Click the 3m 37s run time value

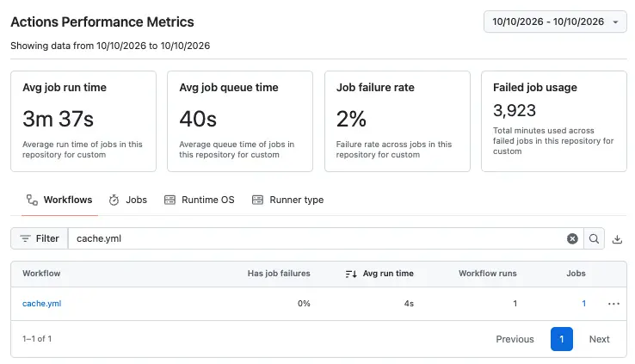coord(58,119)
